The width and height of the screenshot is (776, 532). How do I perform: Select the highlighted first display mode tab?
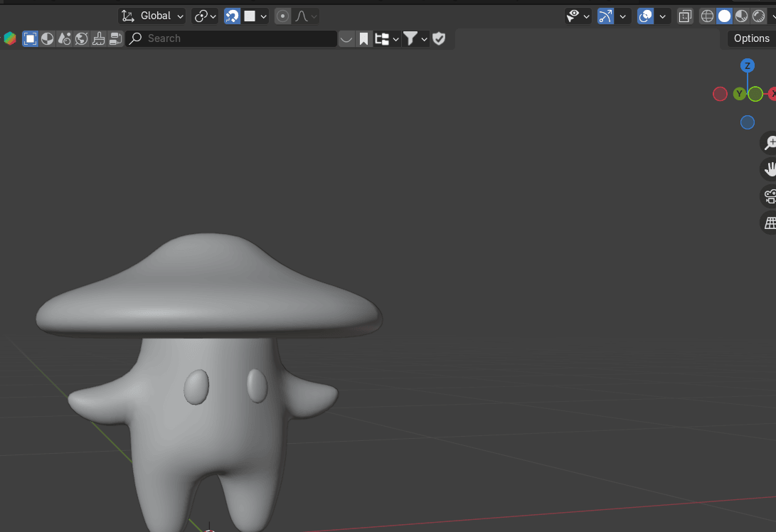(x=30, y=38)
